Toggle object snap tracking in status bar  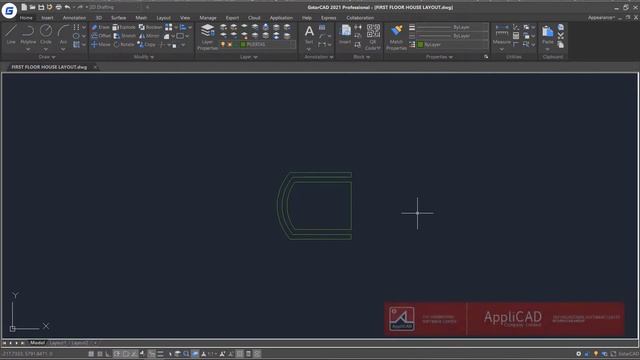(x=134, y=354)
